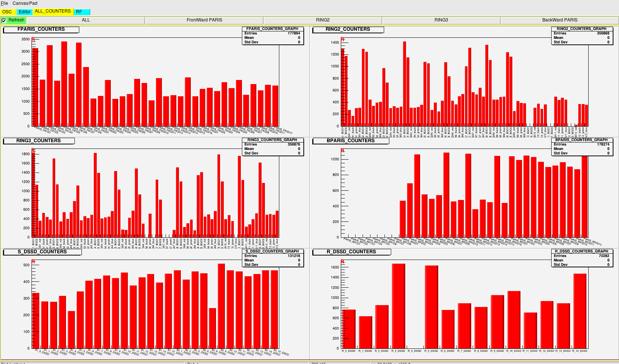Viewport: 619px width, 364px height.
Task: Open the File menu
Action: [4, 3]
